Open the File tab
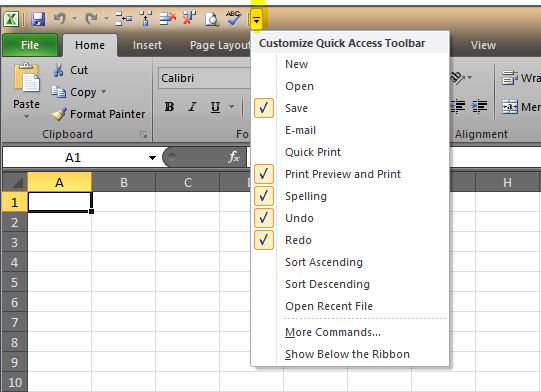This screenshot has height=392, width=541. pyautogui.click(x=30, y=45)
